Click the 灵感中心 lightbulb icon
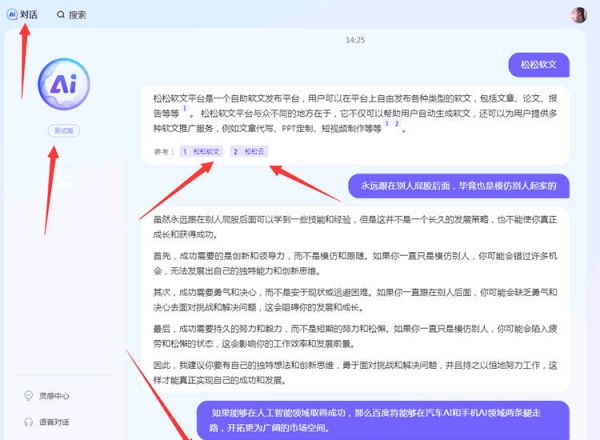The width and height of the screenshot is (600, 440). point(27,395)
